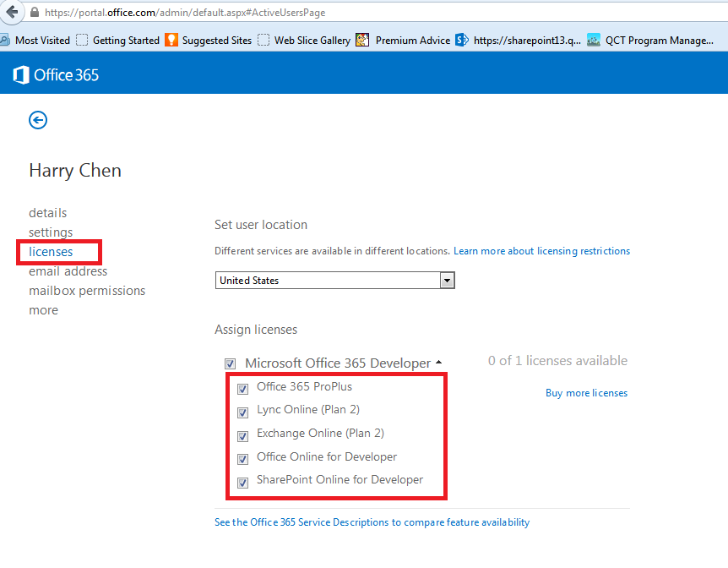This screenshot has width=728, height=568.
Task: Click the browser back arrow button
Action: coord(12,11)
